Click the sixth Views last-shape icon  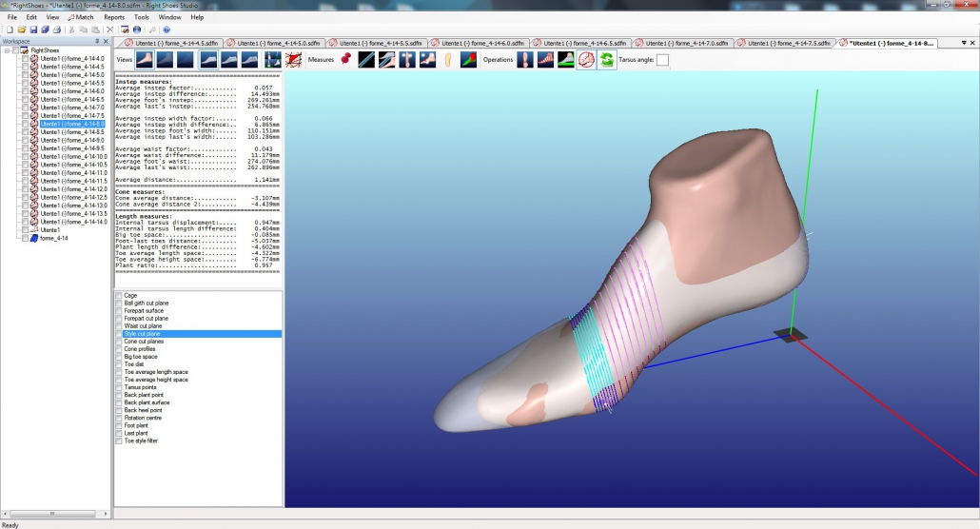pyautogui.click(x=249, y=59)
